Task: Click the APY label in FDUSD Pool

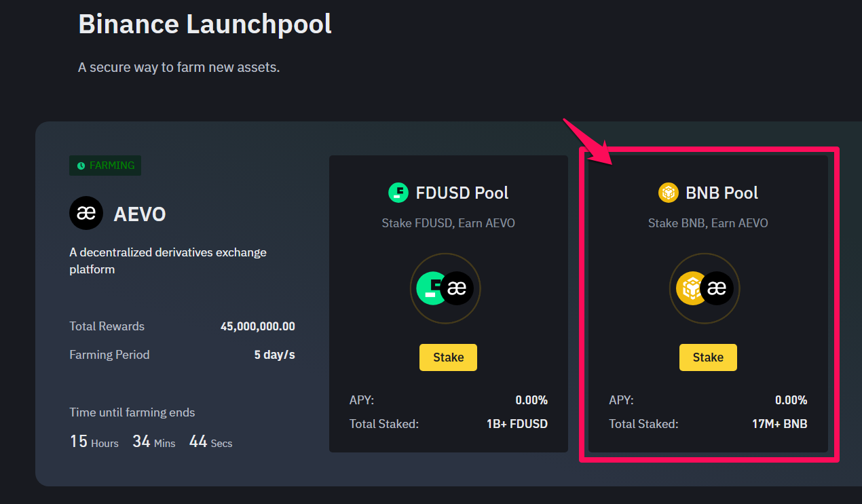Action: pos(362,400)
